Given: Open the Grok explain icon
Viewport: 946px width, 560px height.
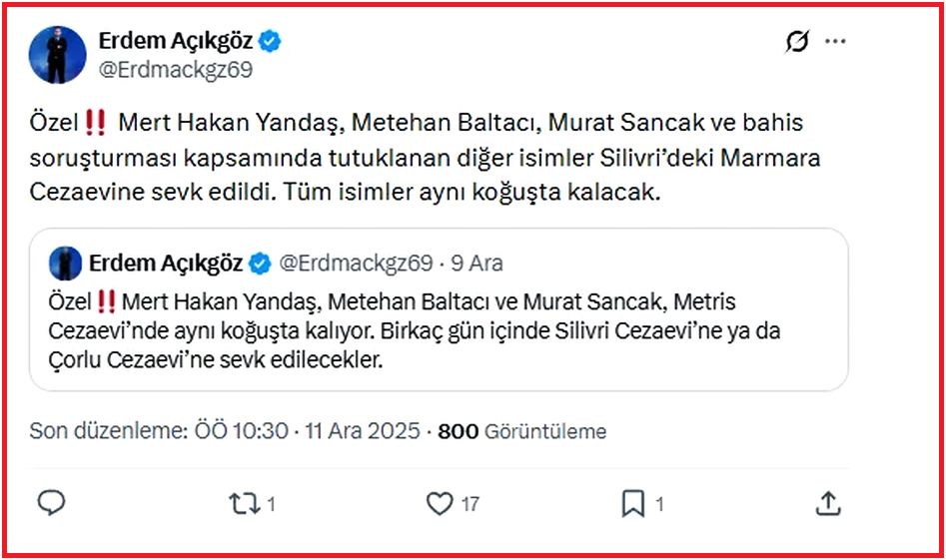Looking at the screenshot, I should tap(796, 42).
